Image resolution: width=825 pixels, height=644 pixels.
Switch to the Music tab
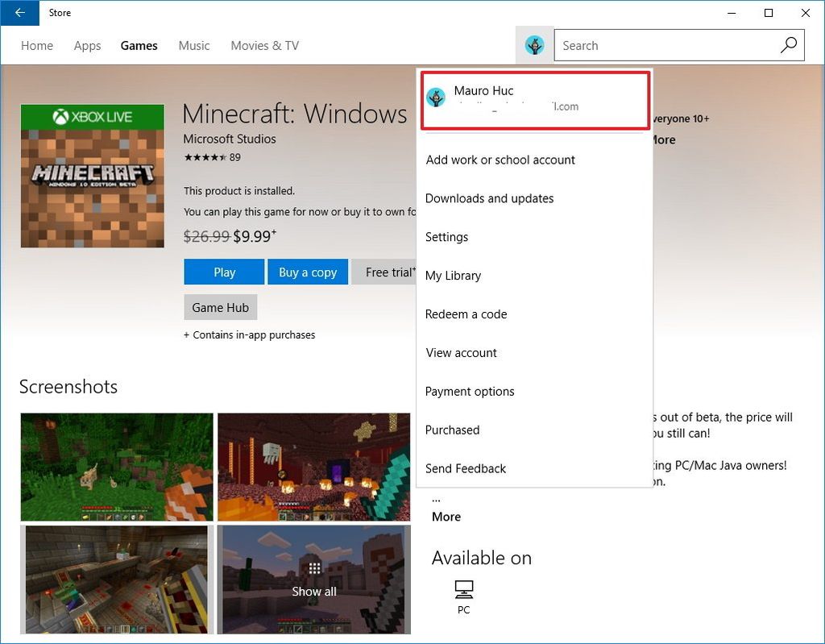point(193,46)
